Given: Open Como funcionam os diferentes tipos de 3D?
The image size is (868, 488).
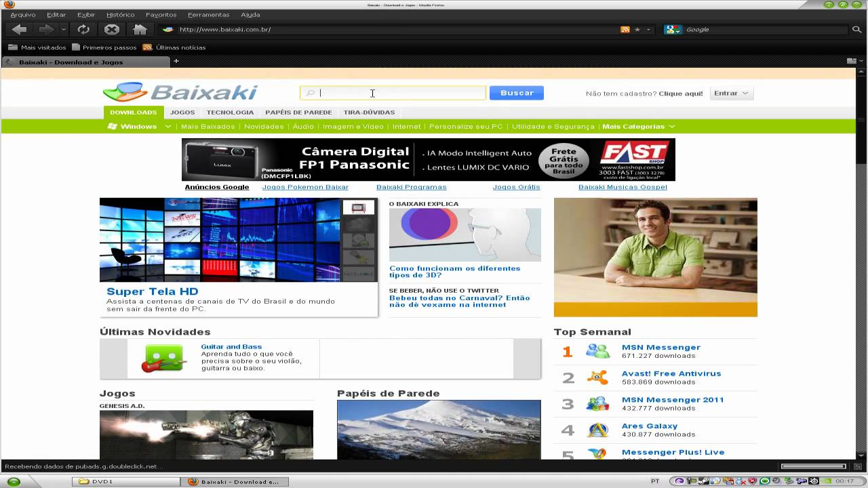Looking at the screenshot, I should coord(454,272).
